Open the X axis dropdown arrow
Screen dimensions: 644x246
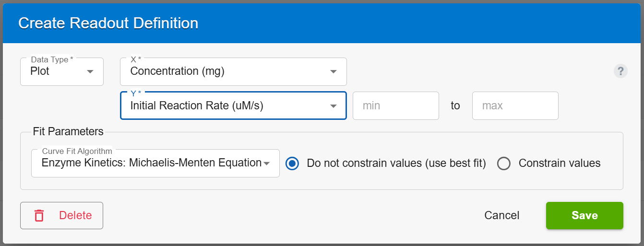(x=334, y=72)
